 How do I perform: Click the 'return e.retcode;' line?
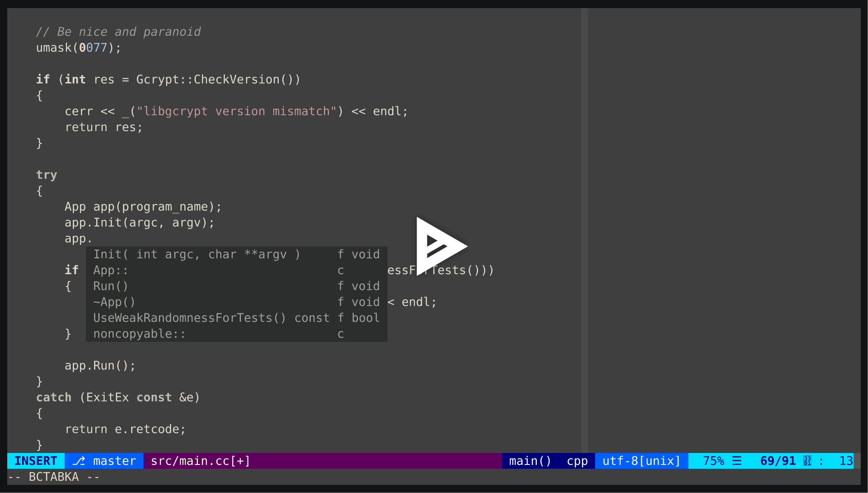[x=125, y=429]
